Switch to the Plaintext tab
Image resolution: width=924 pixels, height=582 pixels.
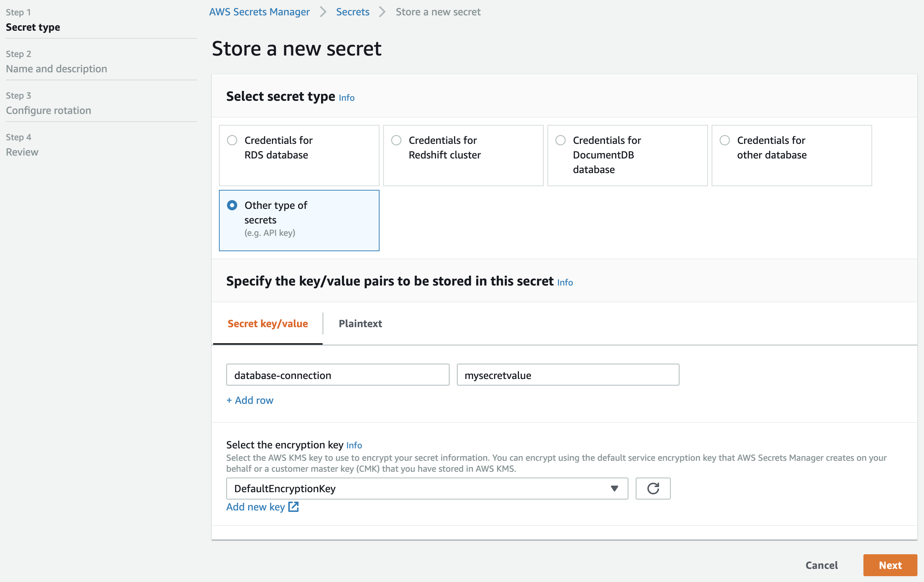click(360, 323)
